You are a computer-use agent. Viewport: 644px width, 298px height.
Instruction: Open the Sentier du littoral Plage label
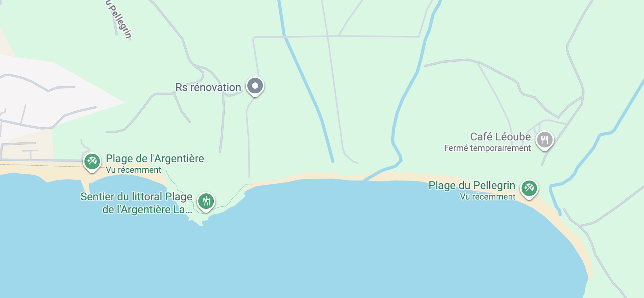136,197
